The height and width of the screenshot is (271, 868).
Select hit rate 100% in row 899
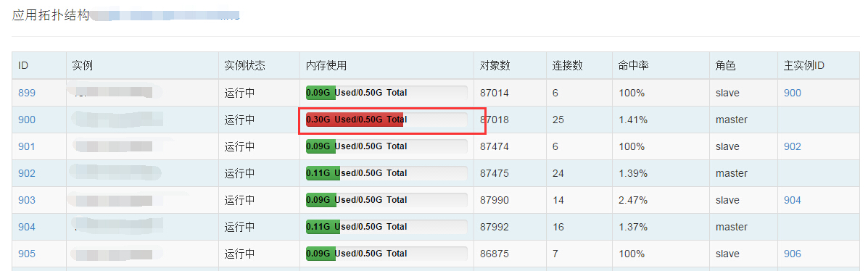[x=632, y=93]
